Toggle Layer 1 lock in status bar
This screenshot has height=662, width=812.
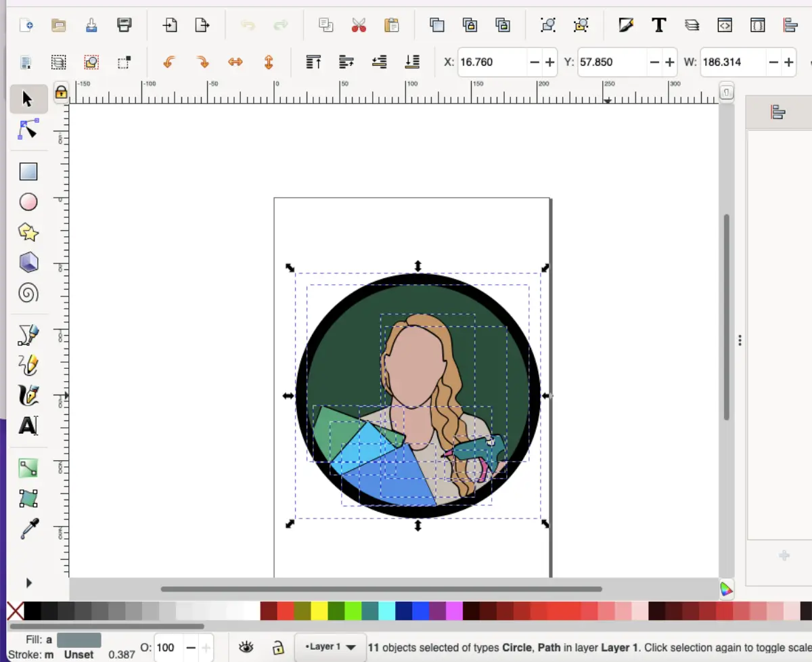(278, 648)
